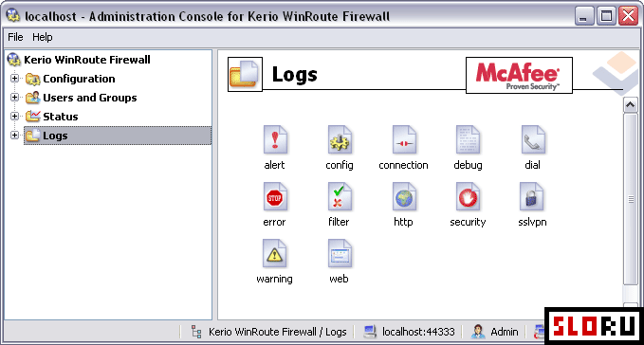This screenshot has height=345, width=644.
Task: Select Status label in the tree
Action: pyautogui.click(x=61, y=117)
